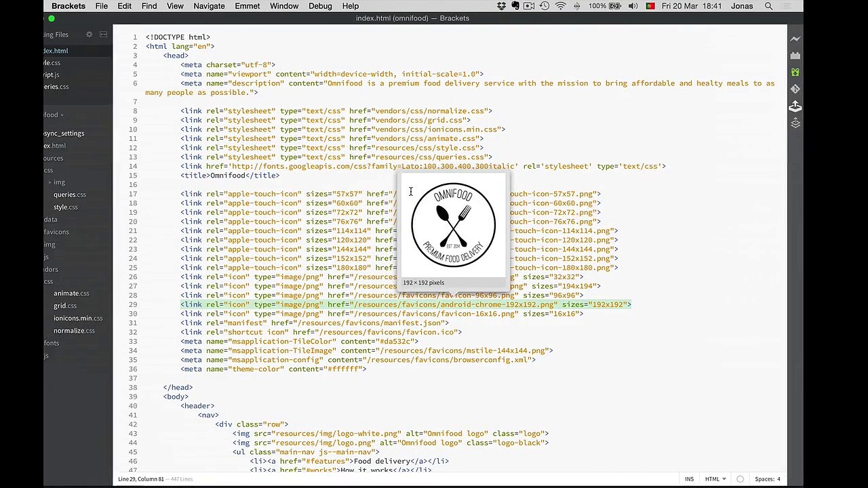Change Spaces indentation setting
868x488 pixels.
pos(768,479)
